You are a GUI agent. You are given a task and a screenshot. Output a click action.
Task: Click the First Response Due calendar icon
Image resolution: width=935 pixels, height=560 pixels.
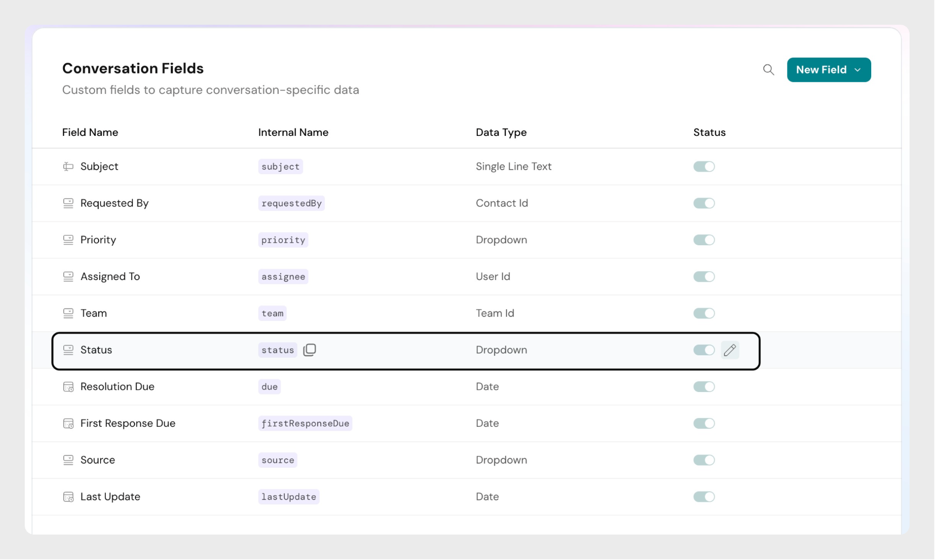(68, 424)
